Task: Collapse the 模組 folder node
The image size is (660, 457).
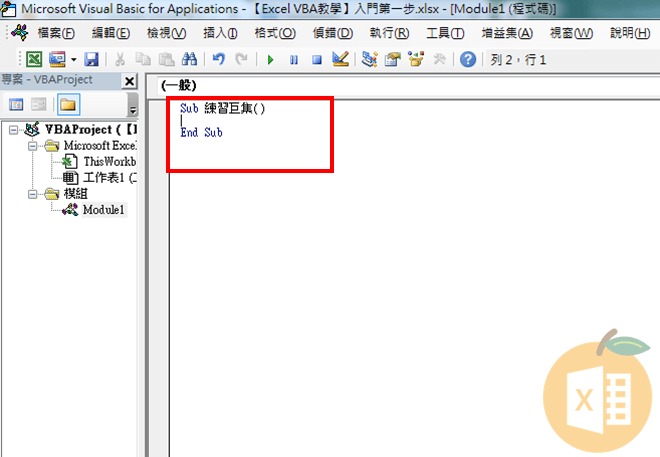Action: 33,194
